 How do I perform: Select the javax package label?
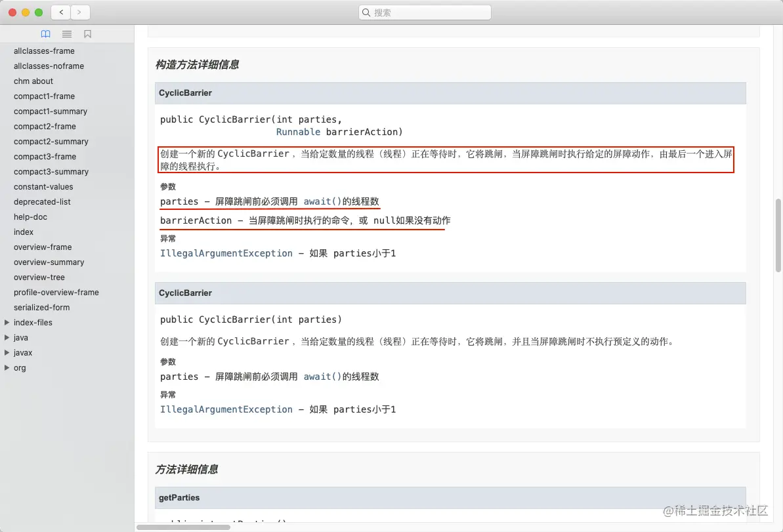click(23, 352)
